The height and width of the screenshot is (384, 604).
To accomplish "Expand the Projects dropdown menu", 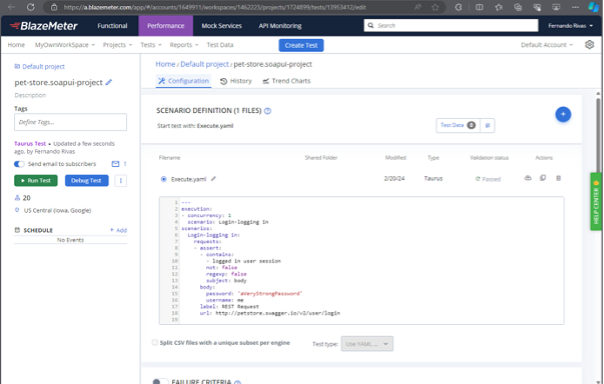I will coord(117,45).
